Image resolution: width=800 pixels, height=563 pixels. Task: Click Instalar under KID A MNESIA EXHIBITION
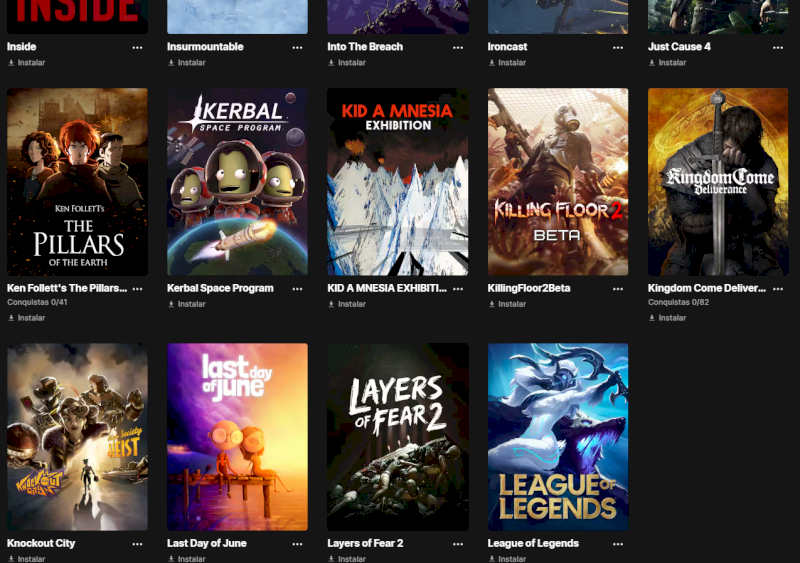(351, 304)
